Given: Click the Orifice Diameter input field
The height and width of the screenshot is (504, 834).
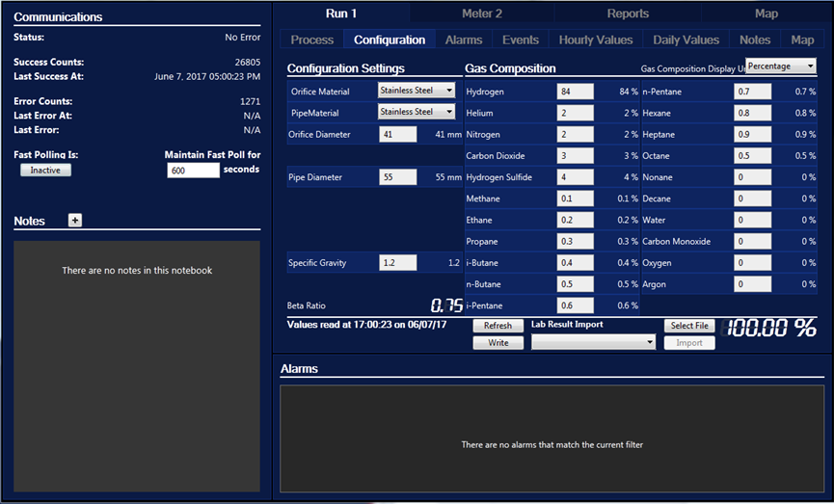Looking at the screenshot, I should pos(397,135).
